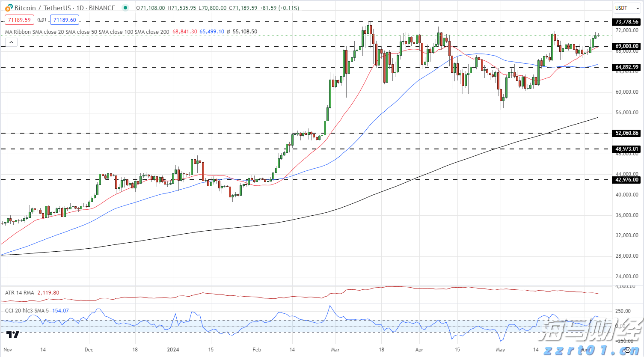Select the MA Ribbon indicator legend
The image size is (644, 357).
[x=87, y=32]
